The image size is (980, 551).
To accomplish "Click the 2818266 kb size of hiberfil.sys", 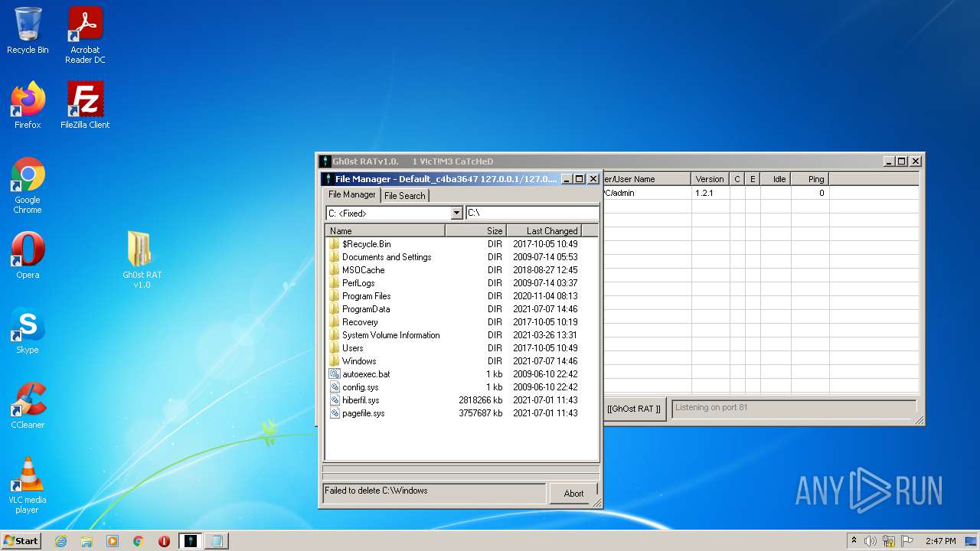I will click(x=480, y=400).
